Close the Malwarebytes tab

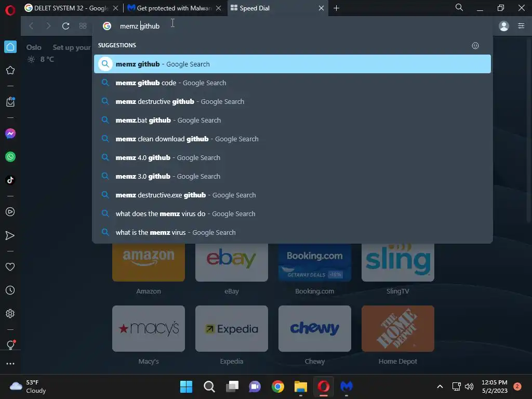[219, 8]
